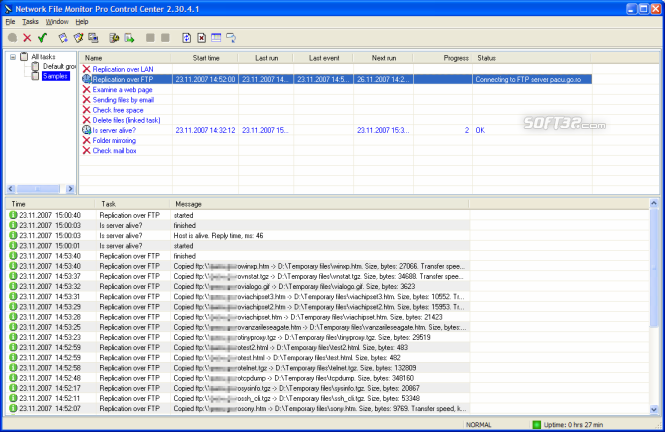665x432 pixels.
Task: Click the refresh log page icon
Action: 186,38
